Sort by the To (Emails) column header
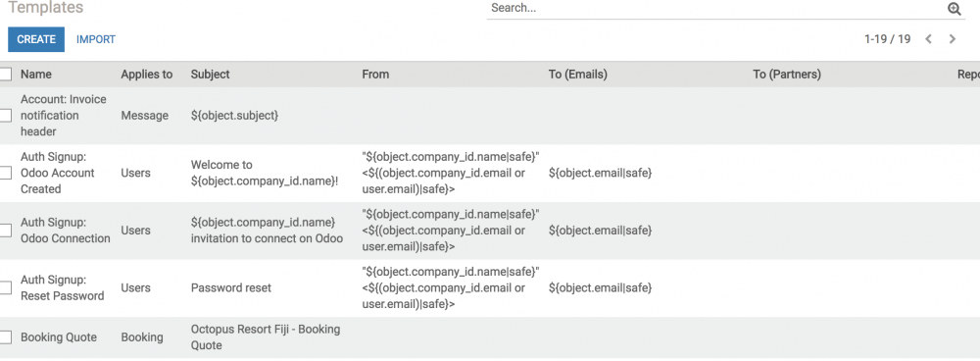Screen dimensions: 980x361 click(x=578, y=74)
